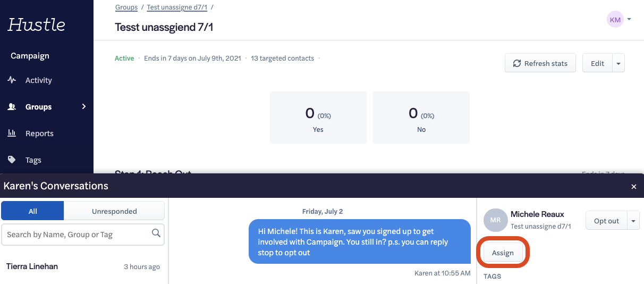The image size is (644, 284).
Task: Click the MR contact avatar
Action: (x=495, y=220)
